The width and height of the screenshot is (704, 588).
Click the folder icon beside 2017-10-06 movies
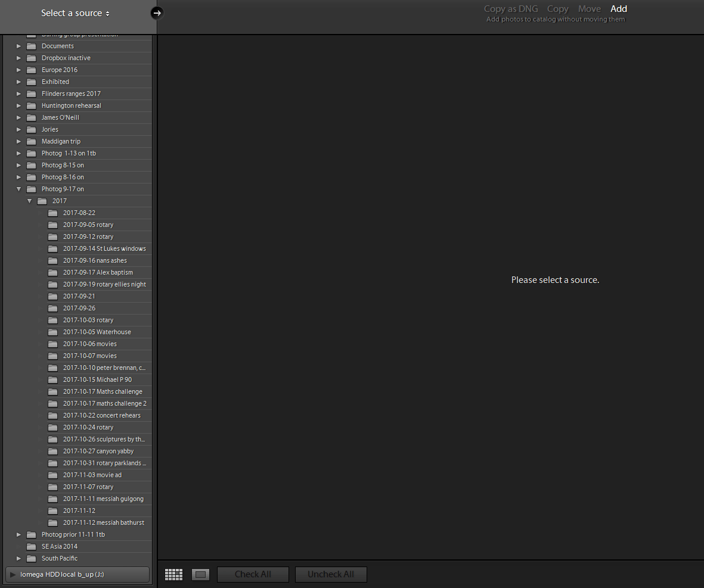coord(53,344)
